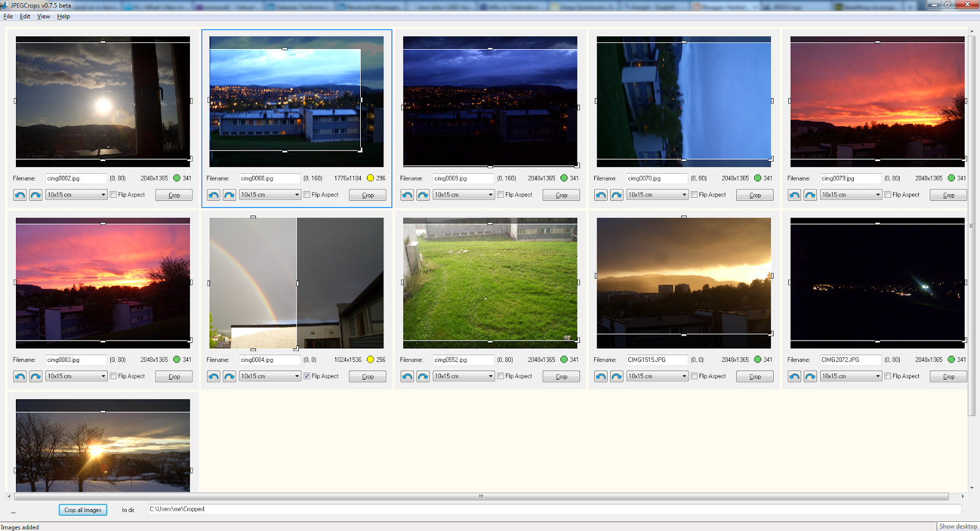Rotate cimg0070.jpg left
This screenshot has height=531, width=980.
point(600,195)
